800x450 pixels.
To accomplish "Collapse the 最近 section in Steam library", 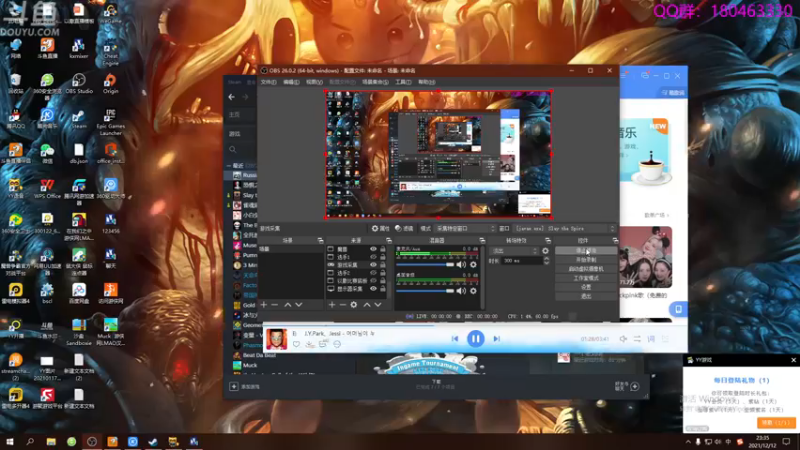I will [x=229, y=165].
